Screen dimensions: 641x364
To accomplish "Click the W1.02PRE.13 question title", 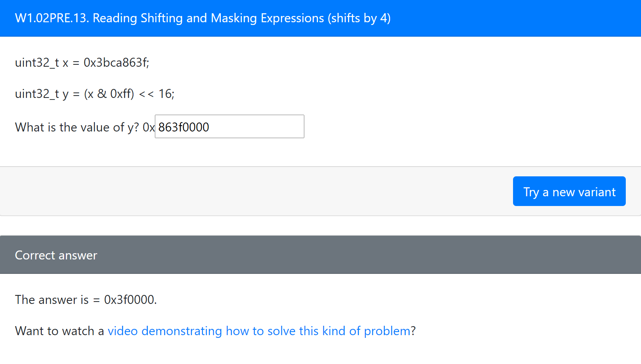I will click(202, 18).
